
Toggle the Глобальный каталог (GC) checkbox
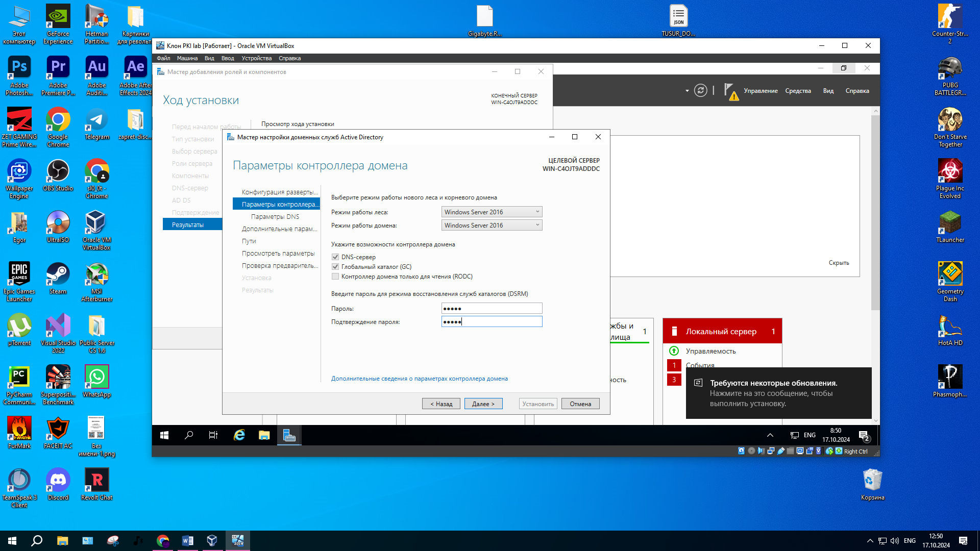335,267
